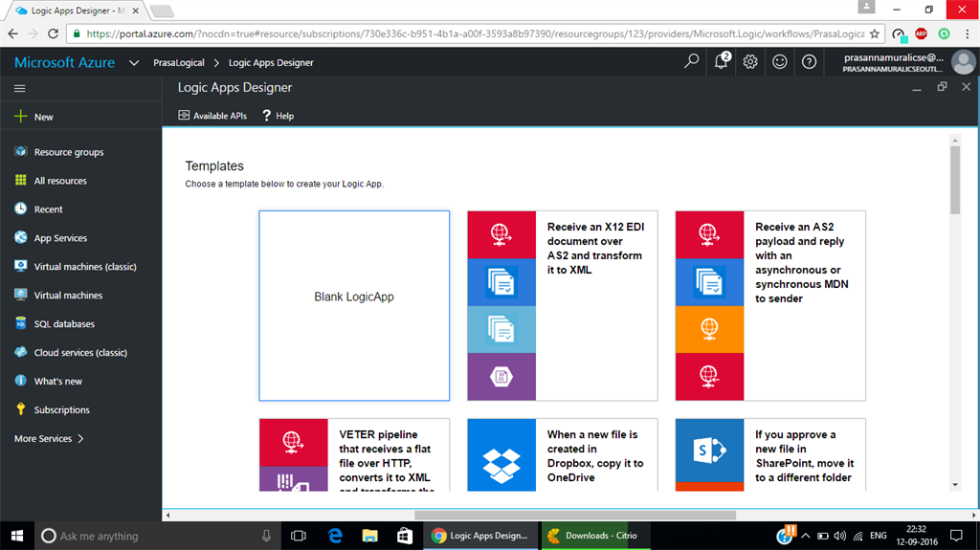Screen dimensions: 980x550
Task: Click the What's new info icon
Action: pyautogui.click(x=21, y=381)
